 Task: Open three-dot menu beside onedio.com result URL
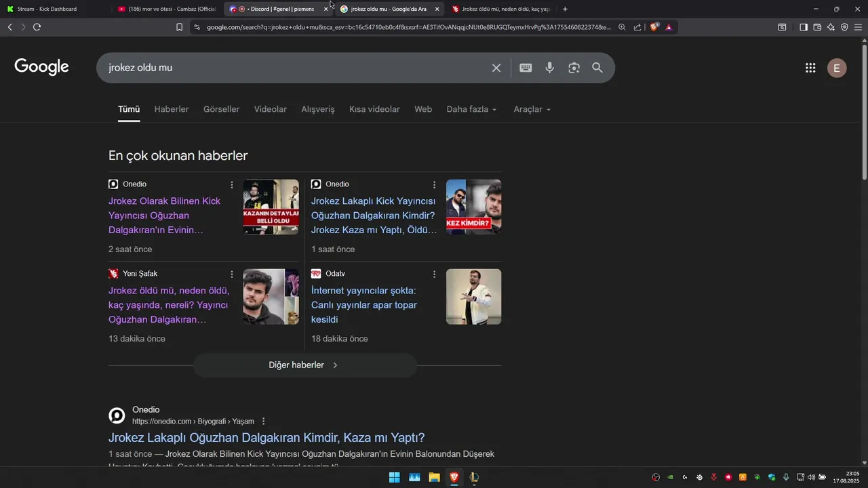[264, 421]
